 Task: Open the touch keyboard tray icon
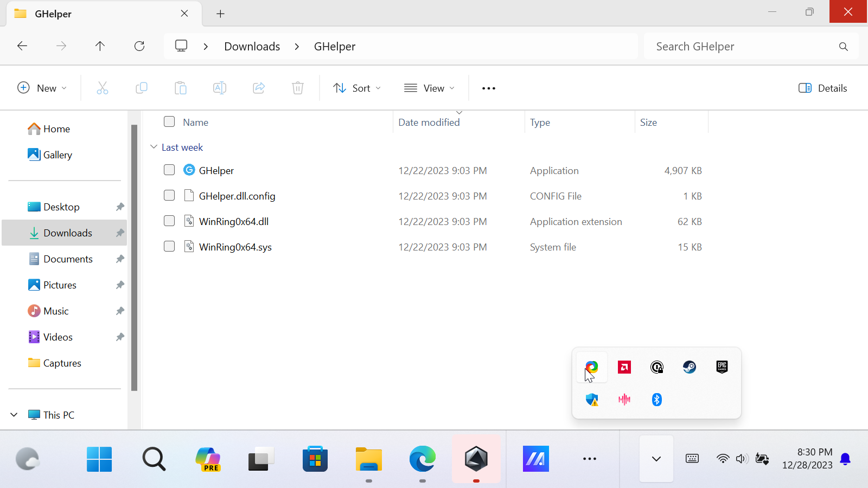pyautogui.click(x=692, y=459)
